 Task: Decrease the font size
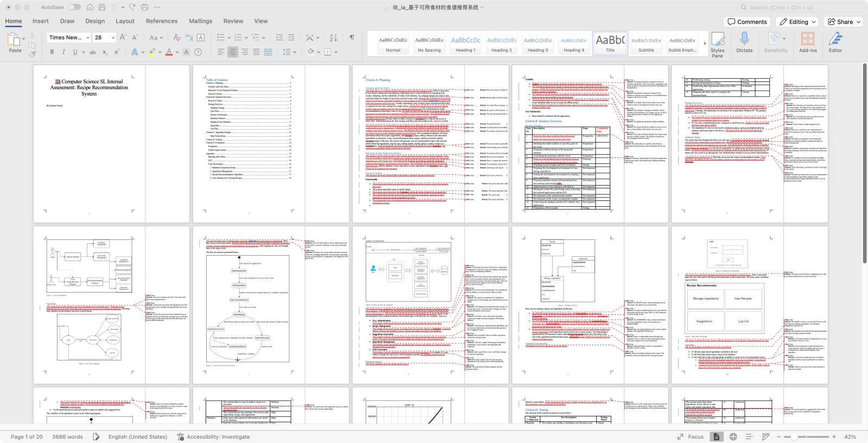135,37
